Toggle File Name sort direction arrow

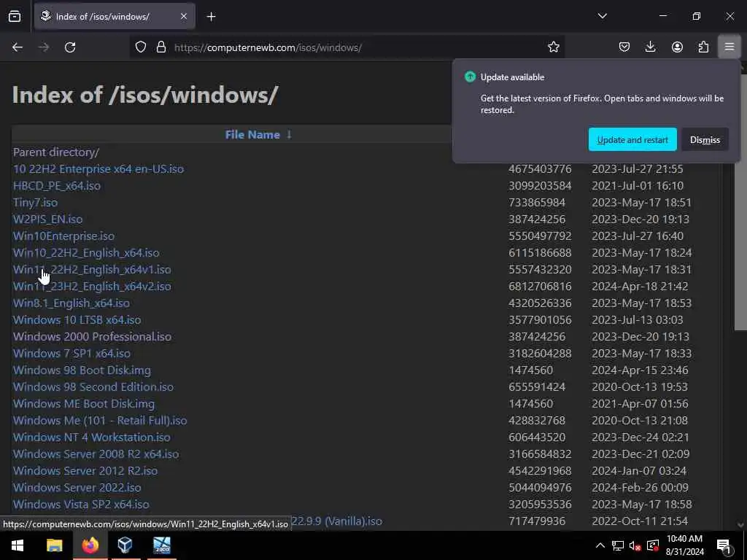289,135
